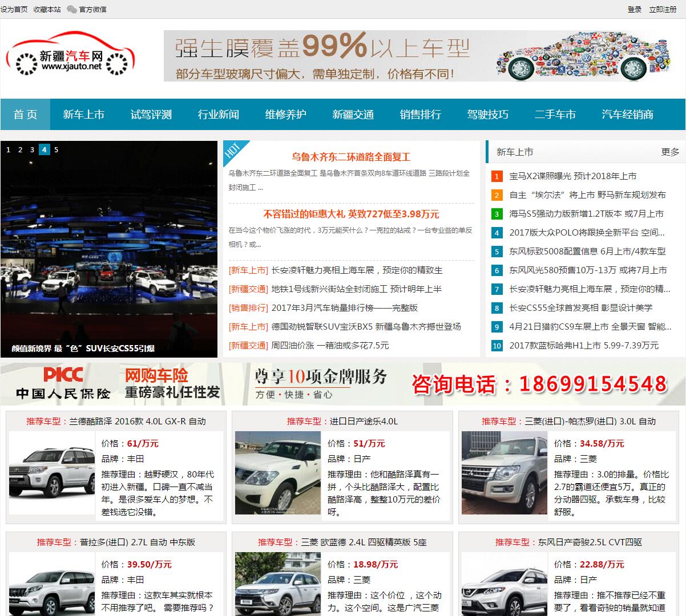Image resolution: width=686 pixels, height=616 pixels.
Task: Switch slideshow to slide 5
Action: point(57,149)
